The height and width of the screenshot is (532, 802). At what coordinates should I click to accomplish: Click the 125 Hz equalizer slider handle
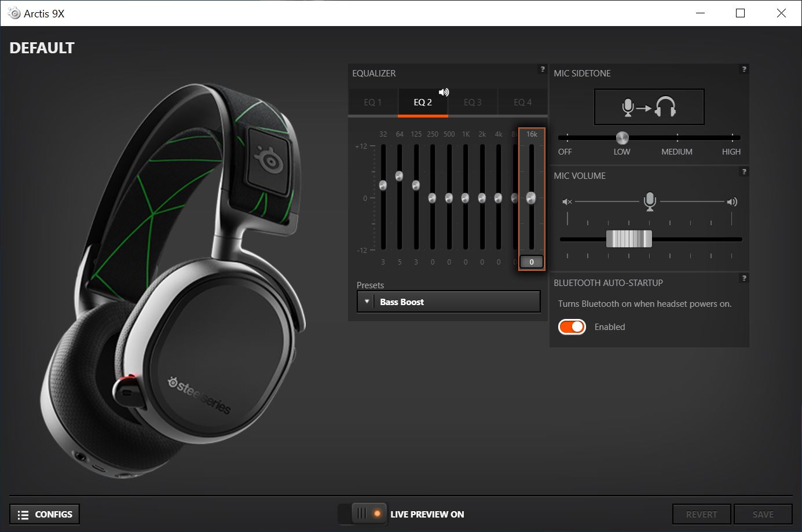click(416, 185)
